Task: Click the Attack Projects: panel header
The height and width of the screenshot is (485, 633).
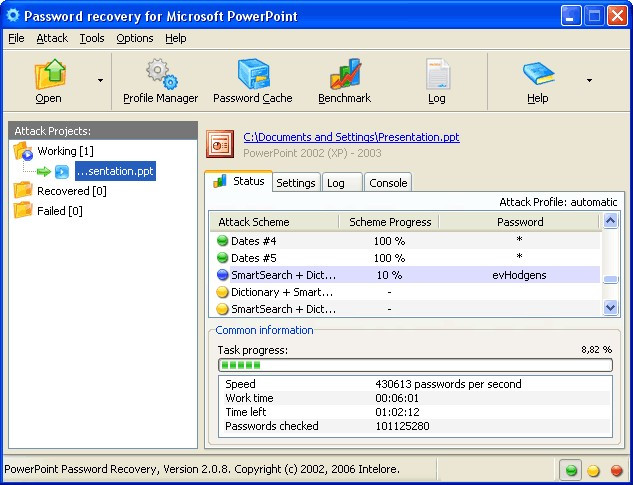Action: point(103,131)
